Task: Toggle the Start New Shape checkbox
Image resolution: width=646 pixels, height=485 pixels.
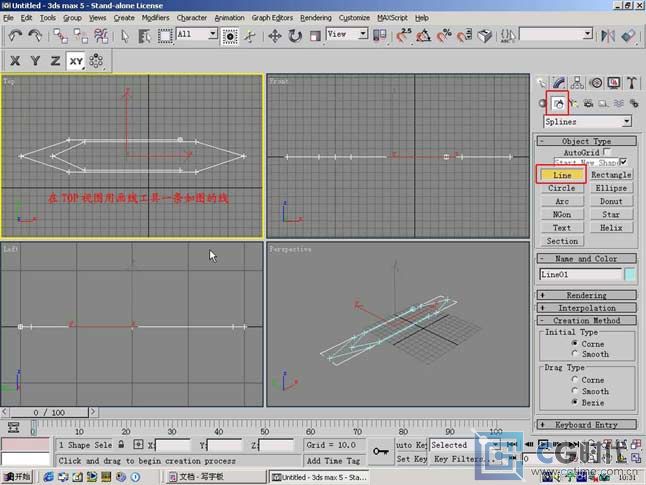Action: [623, 162]
